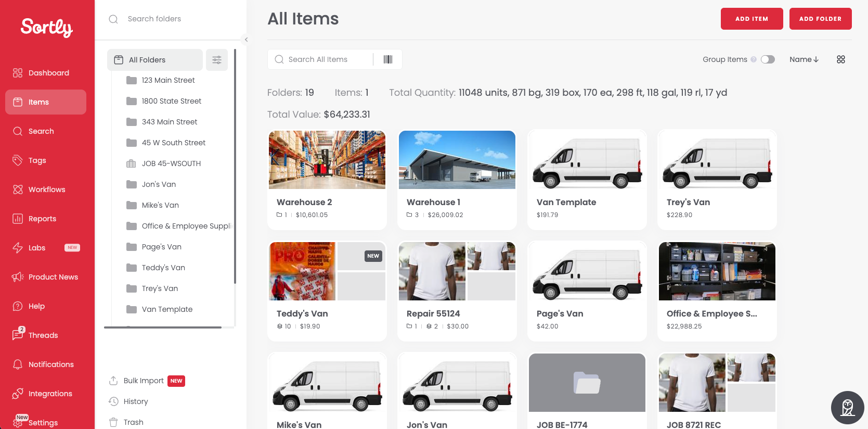Open the Warehouse 2 folder thumbnail
This screenshot has width=868, height=429.
(x=327, y=160)
